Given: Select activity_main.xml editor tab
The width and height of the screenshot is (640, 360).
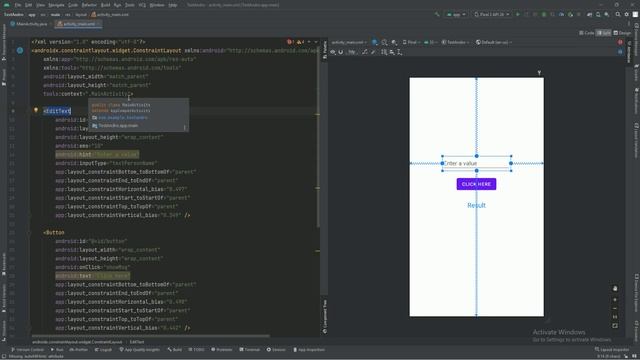Looking at the screenshot, I should (78, 24).
